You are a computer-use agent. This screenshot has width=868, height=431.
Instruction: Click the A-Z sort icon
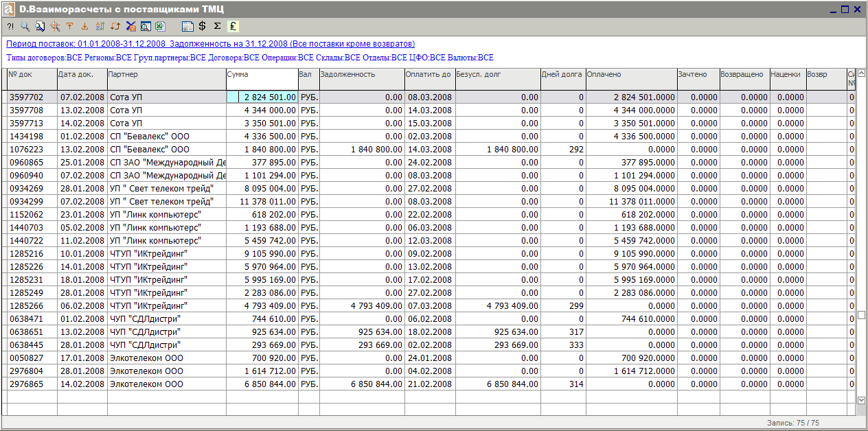click(x=100, y=26)
